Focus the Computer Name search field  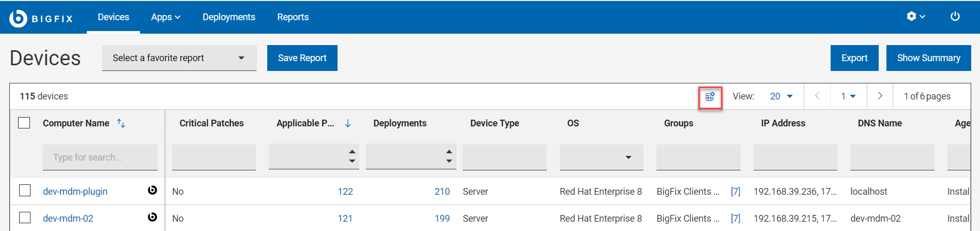click(x=100, y=157)
